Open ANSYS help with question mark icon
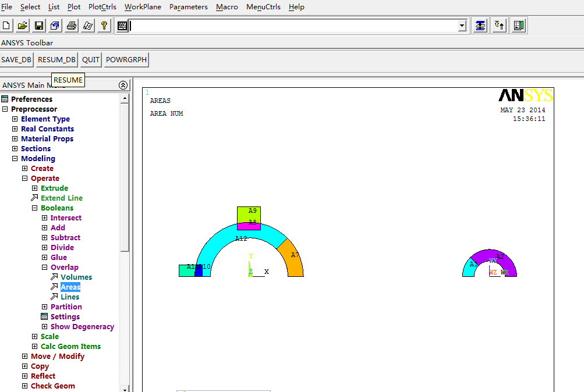 (104, 26)
